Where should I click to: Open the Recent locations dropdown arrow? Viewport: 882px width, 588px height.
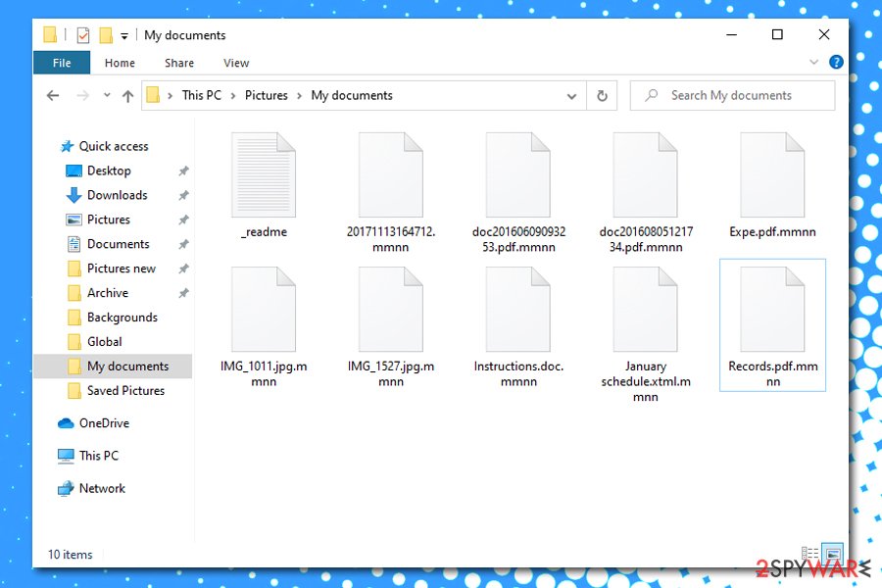click(107, 95)
